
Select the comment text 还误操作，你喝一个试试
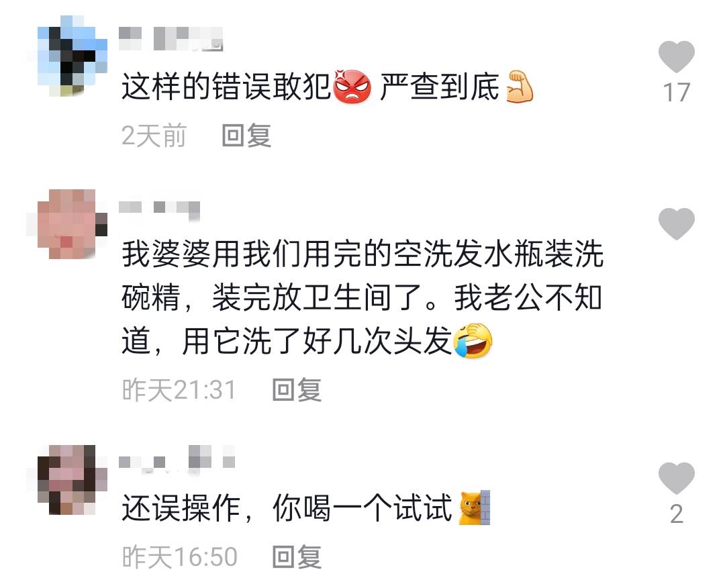pyautogui.click(x=287, y=508)
